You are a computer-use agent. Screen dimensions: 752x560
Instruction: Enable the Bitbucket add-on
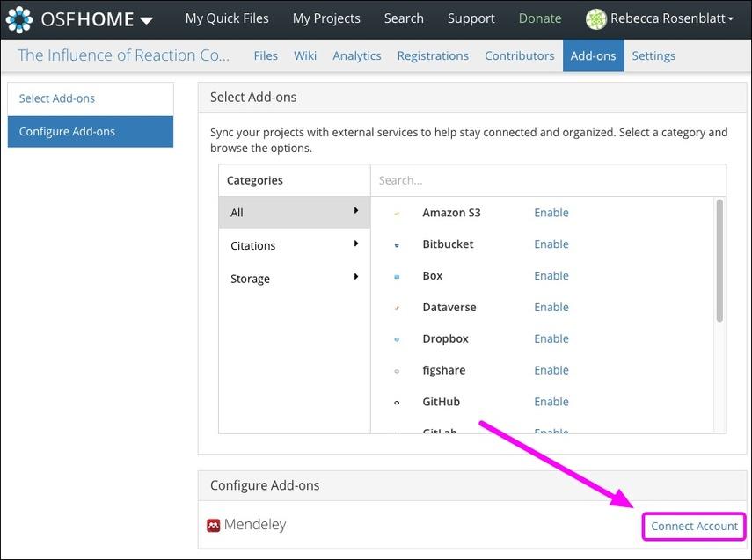551,244
